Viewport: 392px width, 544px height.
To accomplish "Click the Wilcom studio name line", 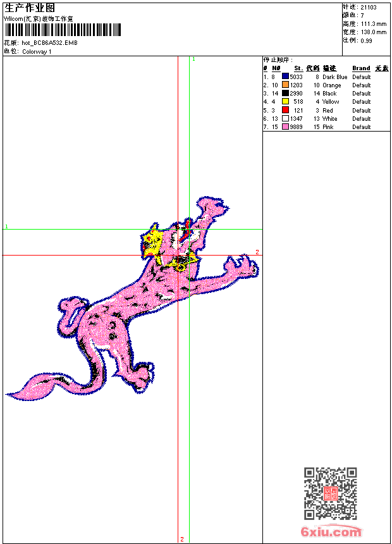I will tap(39, 19).
